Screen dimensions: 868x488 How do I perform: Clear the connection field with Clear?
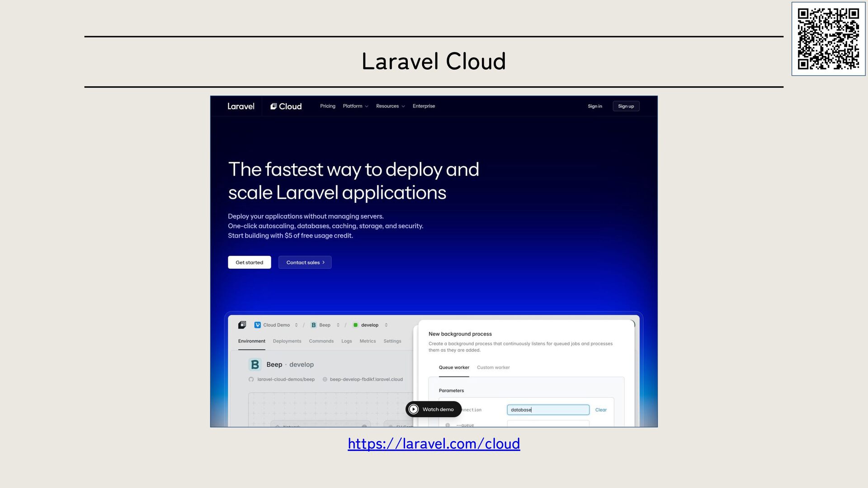pyautogui.click(x=601, y=410)
